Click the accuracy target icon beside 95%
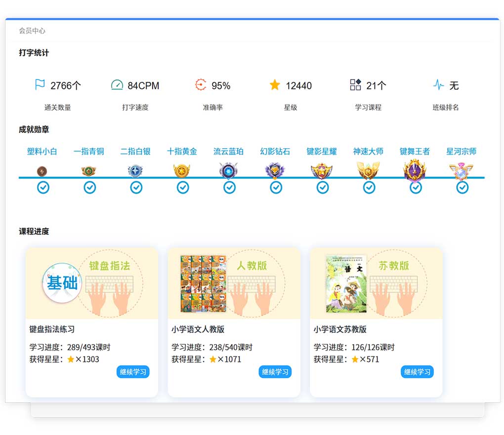This screenshot has height=435, width=504. 201,85
